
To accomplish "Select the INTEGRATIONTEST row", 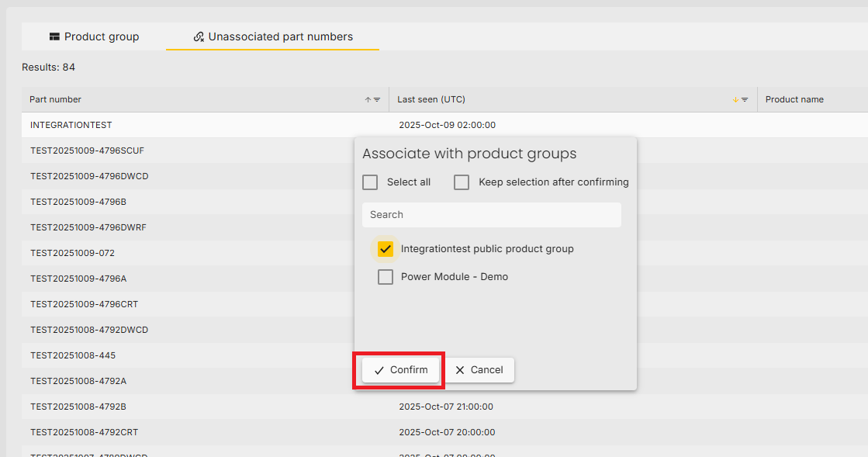I will (444, 125).
